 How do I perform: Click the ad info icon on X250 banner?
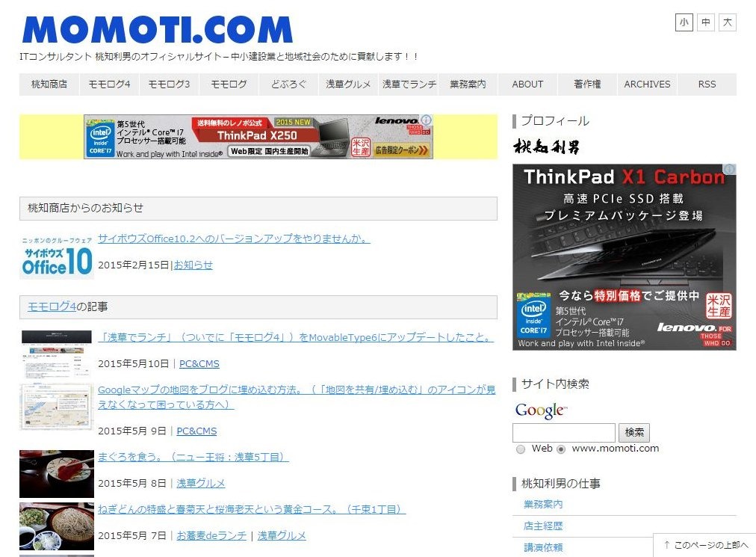click(x=427, y=120)
